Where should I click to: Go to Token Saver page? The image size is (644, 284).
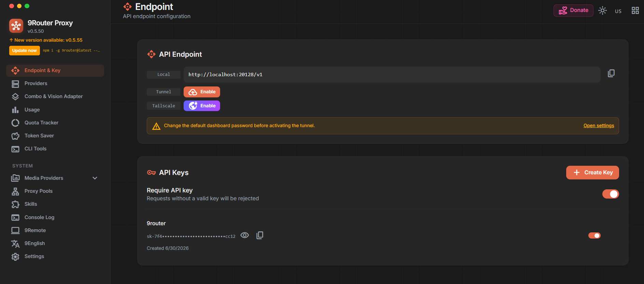[x=55, y=136]
